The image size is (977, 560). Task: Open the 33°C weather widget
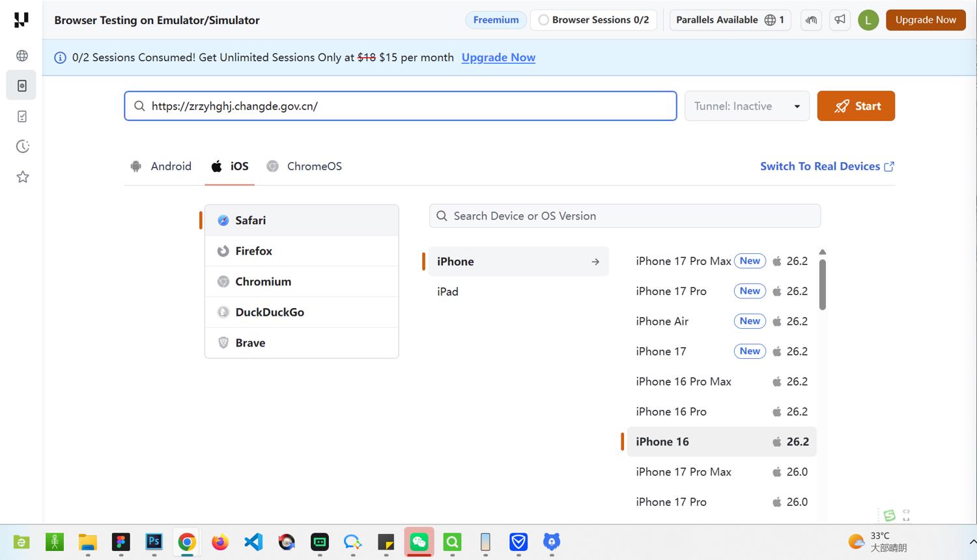point(877,542)
